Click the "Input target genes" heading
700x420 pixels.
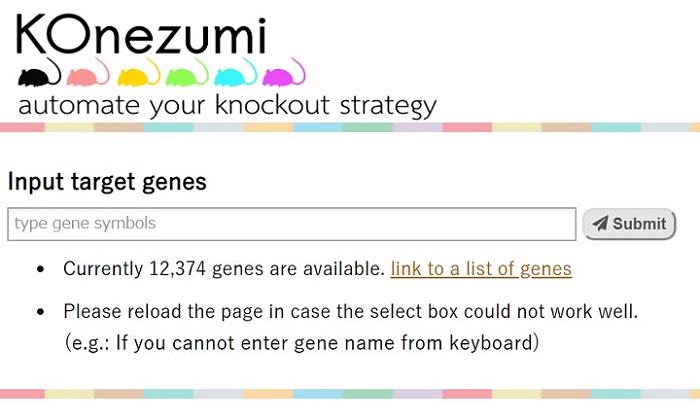point(107,182)
